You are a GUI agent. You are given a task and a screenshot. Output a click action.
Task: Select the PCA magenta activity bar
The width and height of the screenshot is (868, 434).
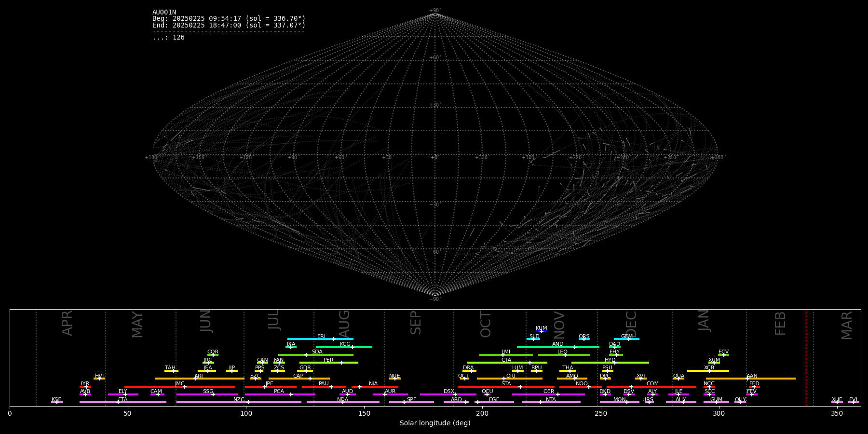pyautogui.click(x=280, y=394)
